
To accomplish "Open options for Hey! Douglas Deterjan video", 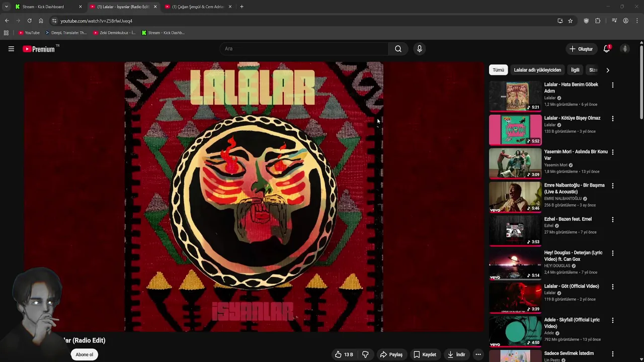I will coord(612,253).
